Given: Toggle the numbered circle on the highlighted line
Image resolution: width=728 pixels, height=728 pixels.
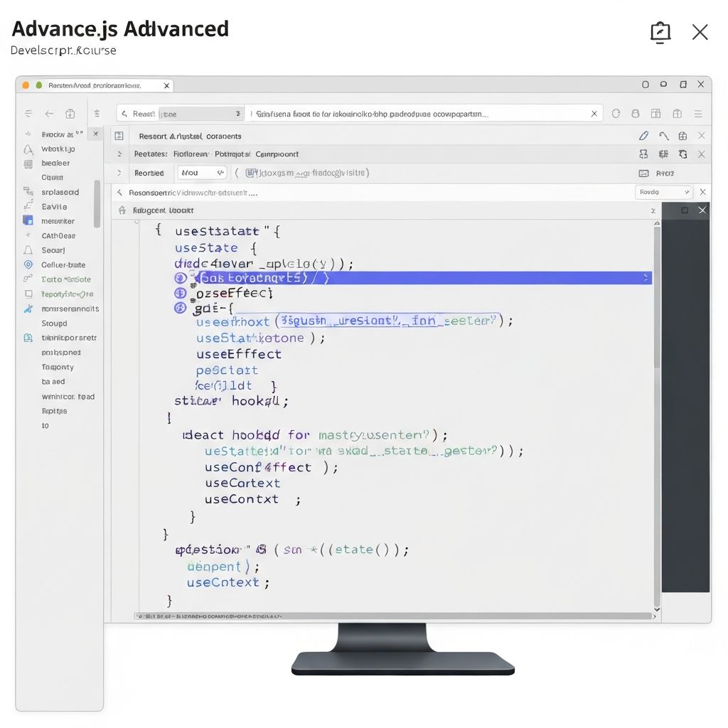Looking at the screenshot, I should click(x=179, y=278).
